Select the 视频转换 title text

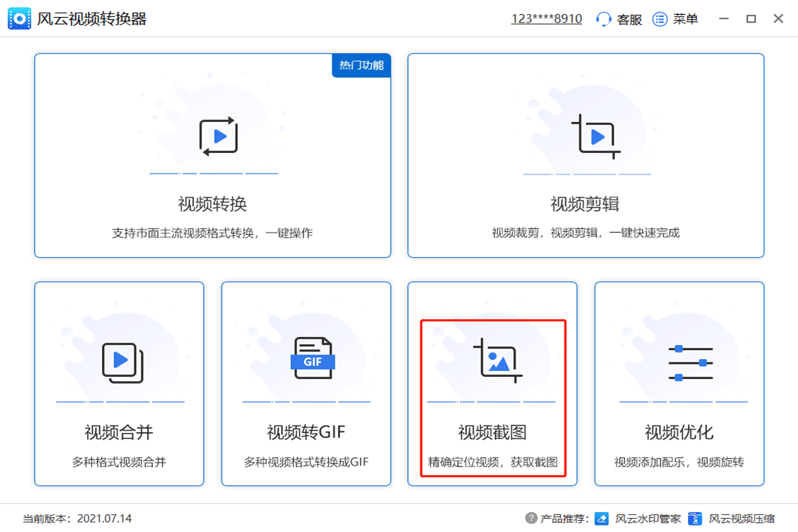coord(212,204)
